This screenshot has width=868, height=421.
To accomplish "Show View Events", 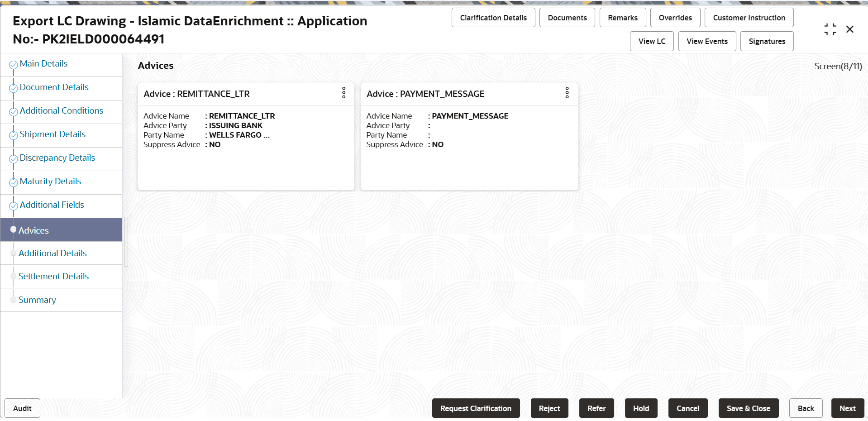I will pyautogui.click(x=707, y=41).
